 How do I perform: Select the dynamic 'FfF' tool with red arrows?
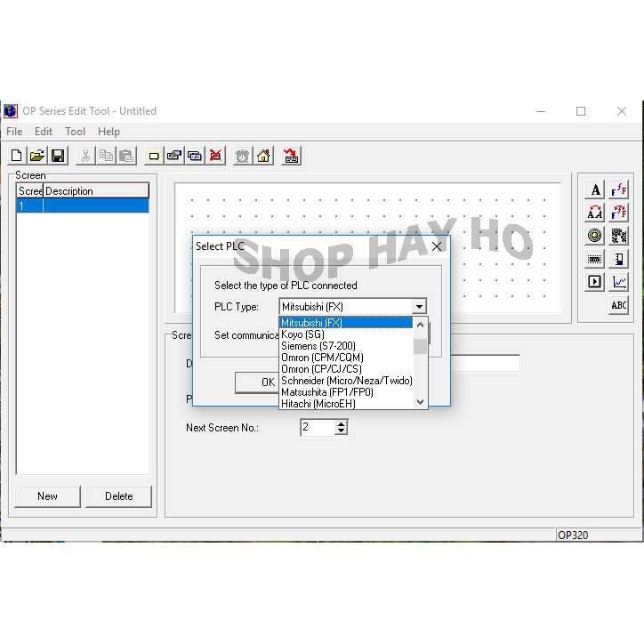pyautogui.click(x=618, y=213)
